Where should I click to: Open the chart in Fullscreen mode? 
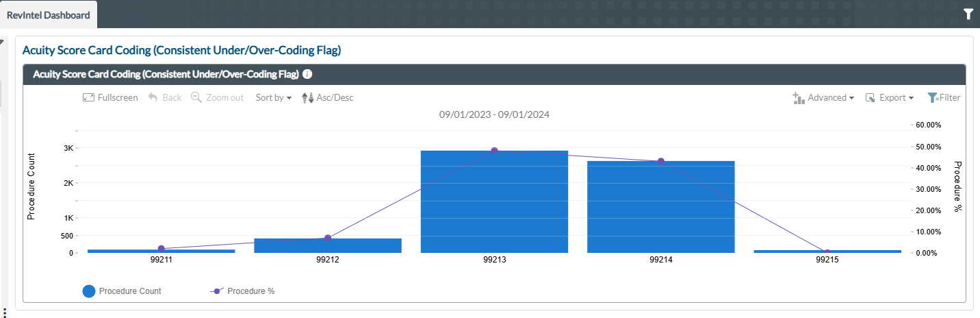(110, 98)
